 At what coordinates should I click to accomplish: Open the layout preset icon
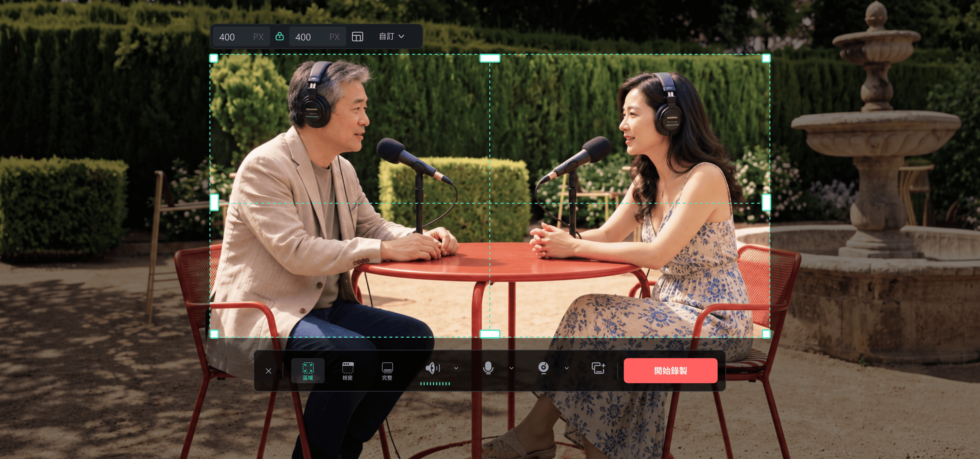[x=357, y=37]
